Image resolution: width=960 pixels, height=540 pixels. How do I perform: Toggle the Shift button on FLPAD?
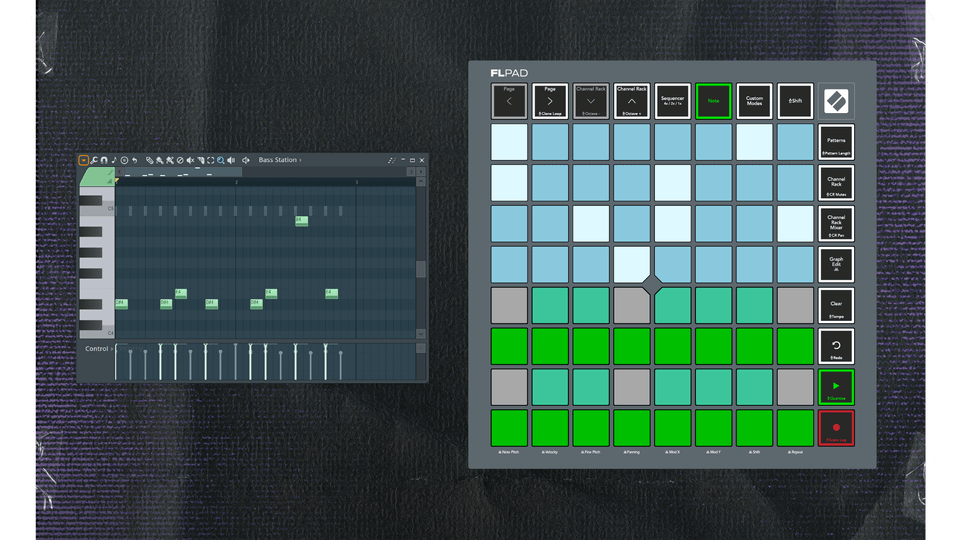tap(795, 101)
